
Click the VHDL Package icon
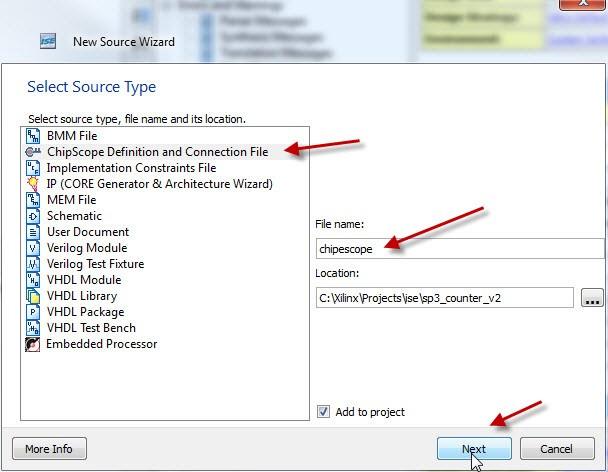coord(33,312)
